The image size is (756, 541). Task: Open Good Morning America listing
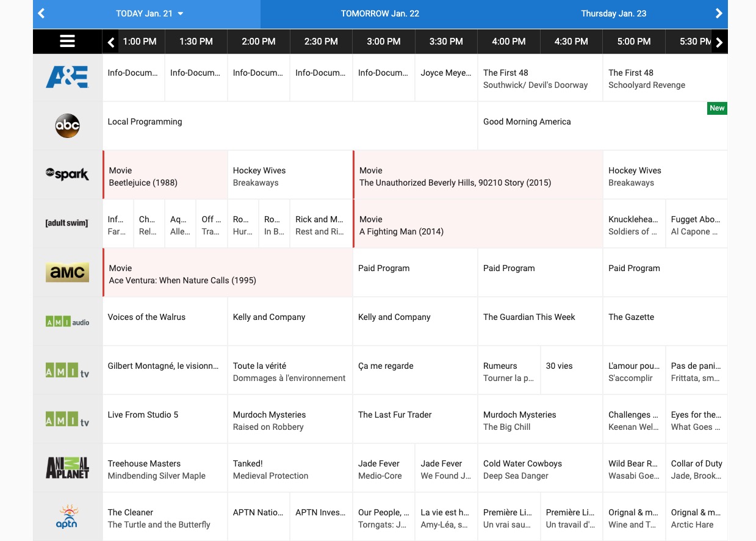pyautogui.click(x=602, y=126)
